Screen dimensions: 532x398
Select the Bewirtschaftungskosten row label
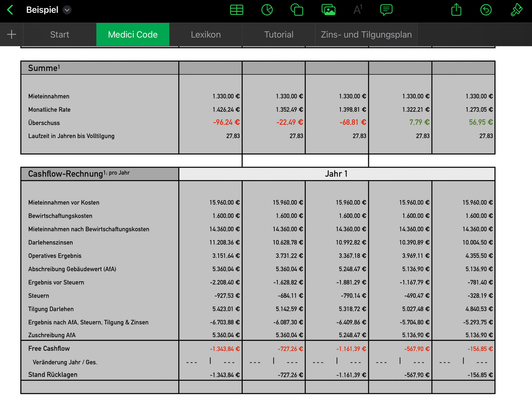point(60,216)
